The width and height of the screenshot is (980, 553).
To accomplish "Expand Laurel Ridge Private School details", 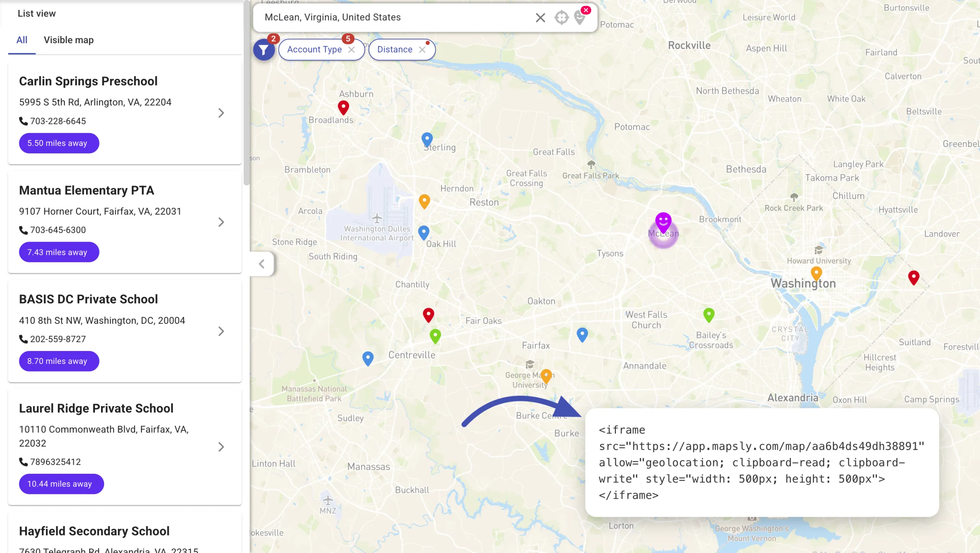I will [x=221, y=447].
